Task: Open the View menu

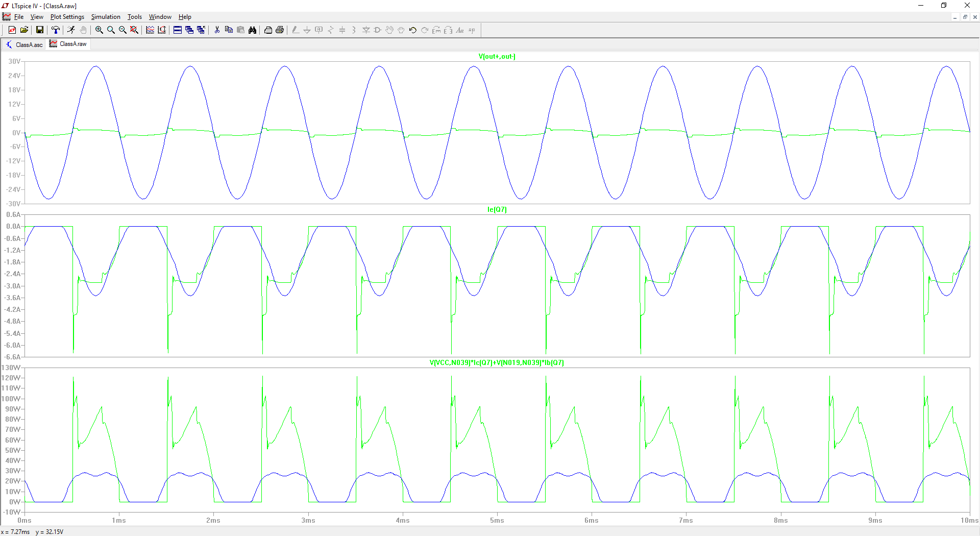Action: point(37,17)
